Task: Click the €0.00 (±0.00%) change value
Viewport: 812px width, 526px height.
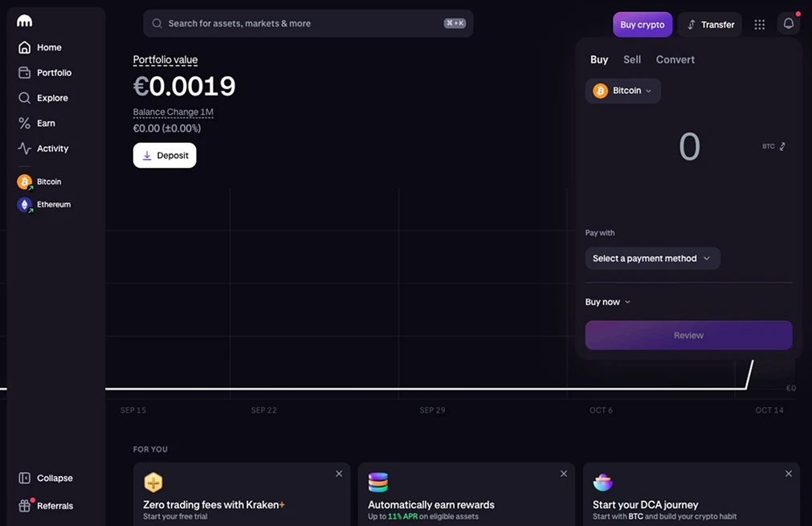Action: coord(167,128)
